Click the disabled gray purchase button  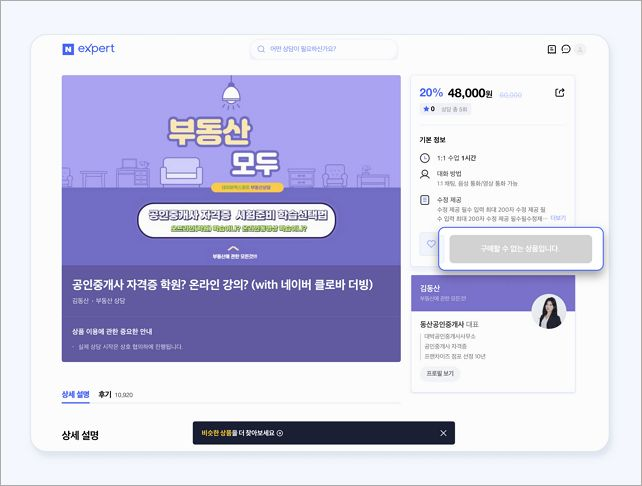click(x=520, y=249)
